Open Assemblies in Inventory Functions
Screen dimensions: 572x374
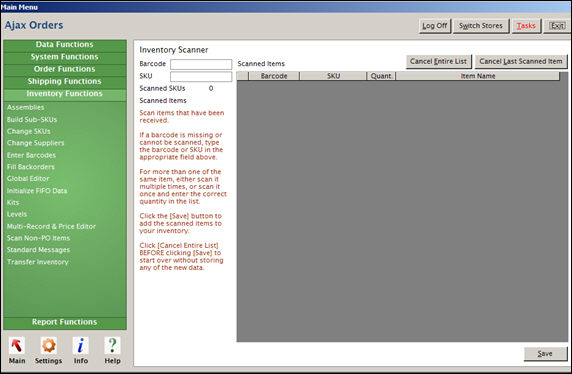point(26,107)
